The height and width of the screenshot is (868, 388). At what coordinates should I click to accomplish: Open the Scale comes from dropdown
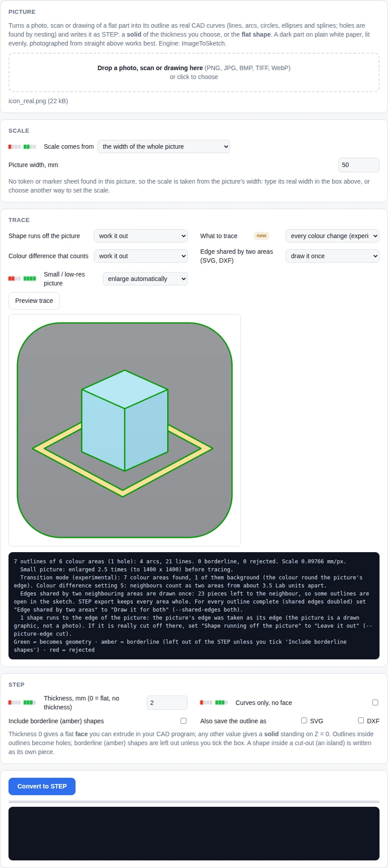tap(164, 147)
